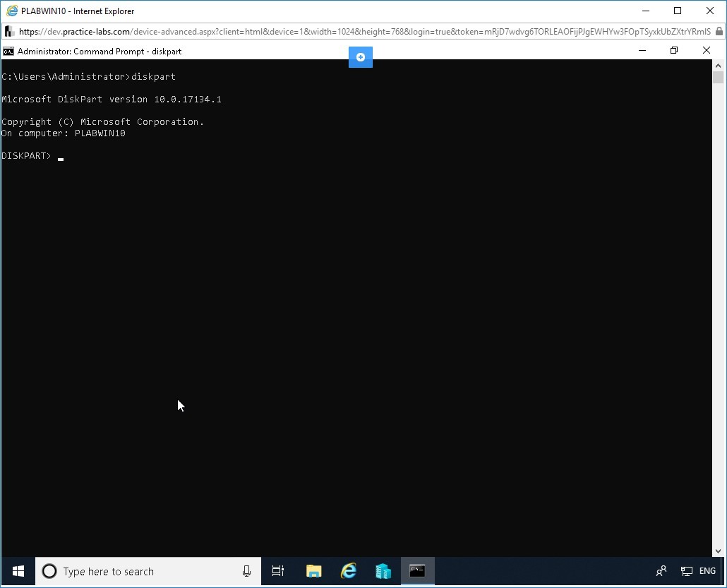Screen dimensions: 727x588
Task: Click the Command Prompt scrollbar thumb
Action: [x=719, y=77]
